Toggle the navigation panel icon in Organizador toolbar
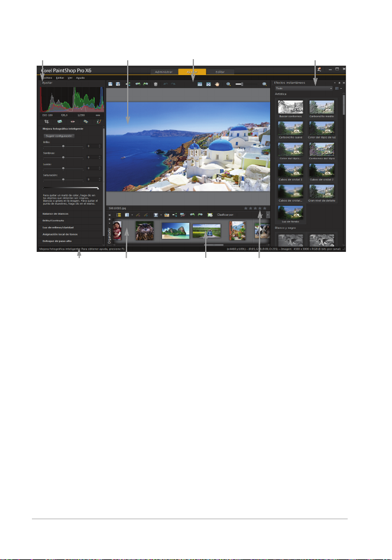Image resolution: width=392 pixels, height=560 pixels. 119,215
